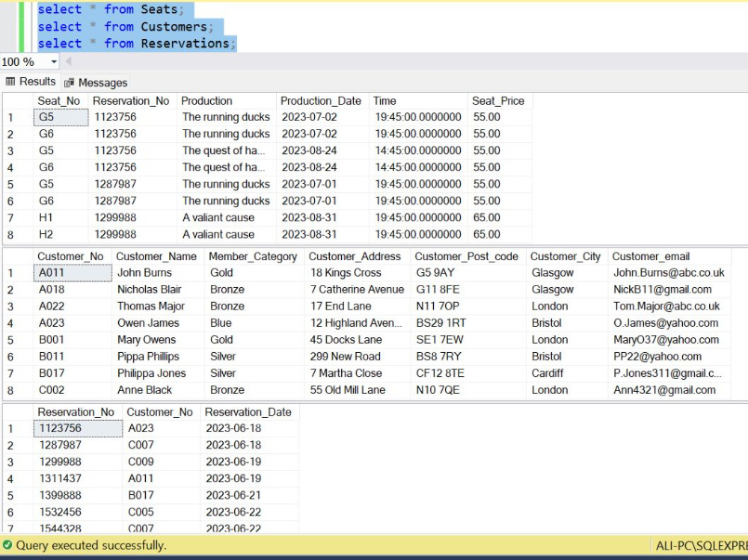Select the Reservation_Date column header
The width and height of the screenshot is (748, 560).
248,412
